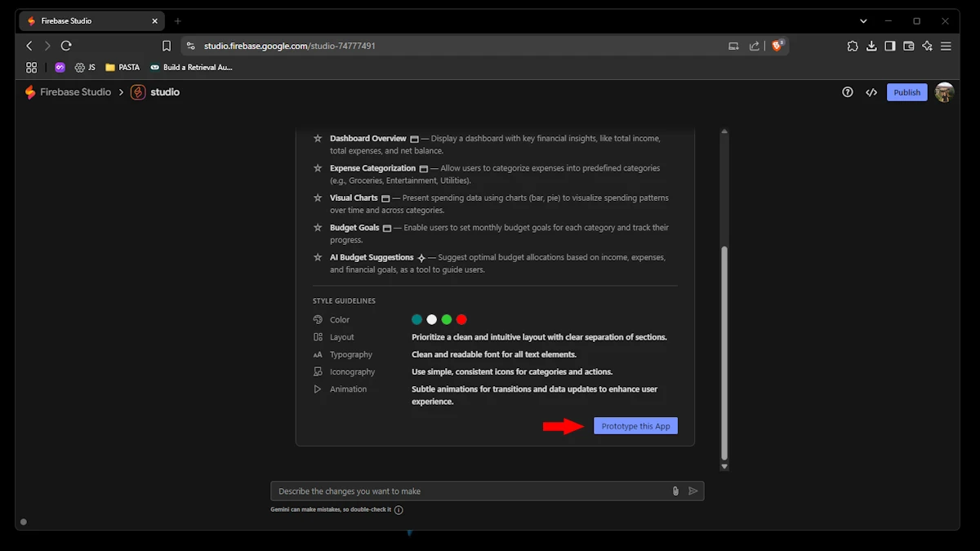
Task: Click the Firebase Studio logo in header
Action: tap(68, 92)
